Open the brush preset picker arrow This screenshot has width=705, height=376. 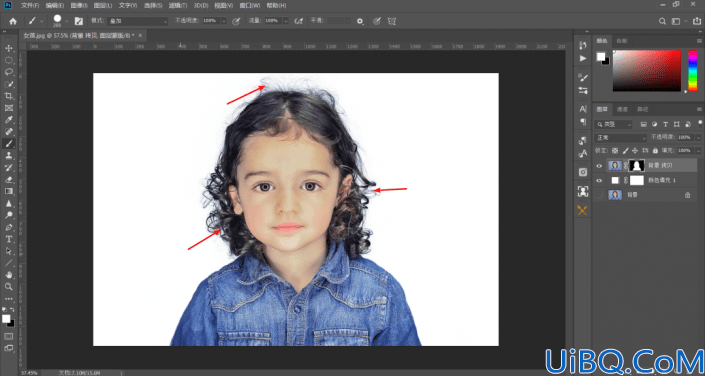[x=67, y=21]
